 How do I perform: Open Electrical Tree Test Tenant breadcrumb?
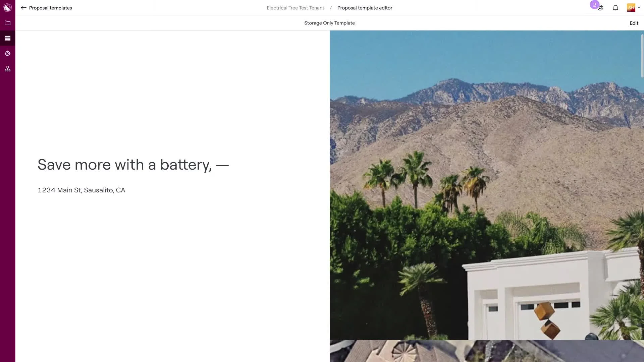(x=295, y=8)
